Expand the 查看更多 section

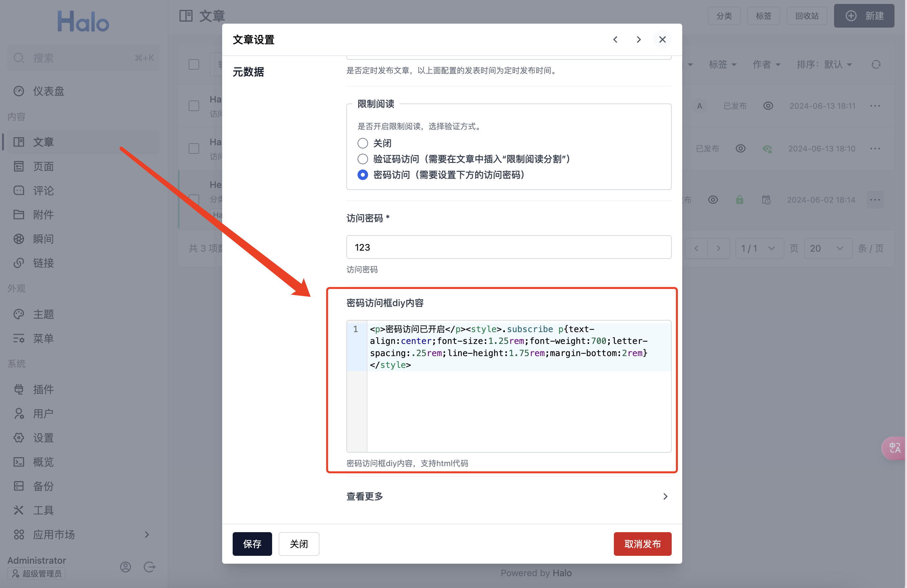[509, 496]
